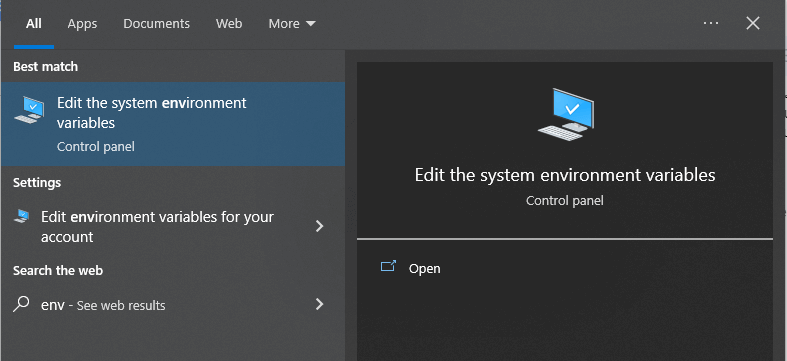Close the search panel with X

[753, 23]
